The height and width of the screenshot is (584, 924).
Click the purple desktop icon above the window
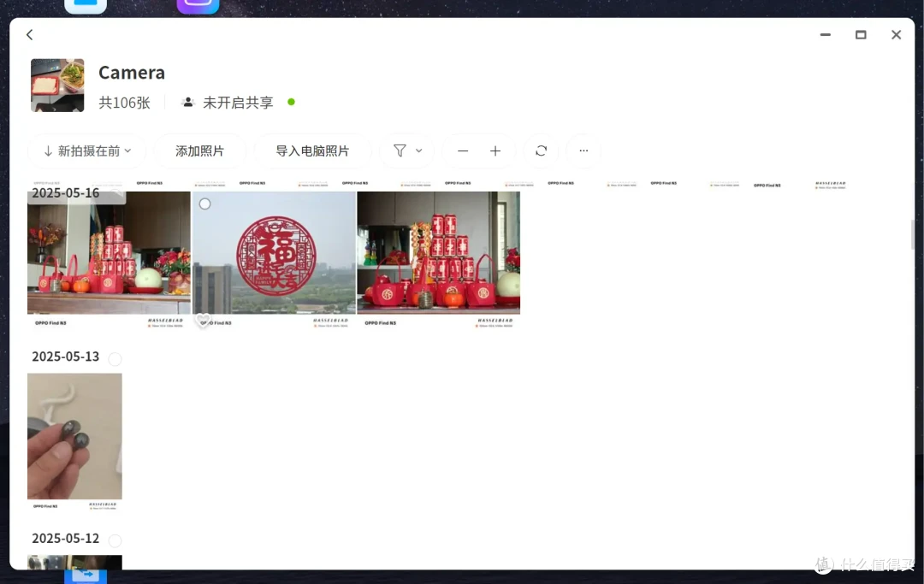pos(198,7)
